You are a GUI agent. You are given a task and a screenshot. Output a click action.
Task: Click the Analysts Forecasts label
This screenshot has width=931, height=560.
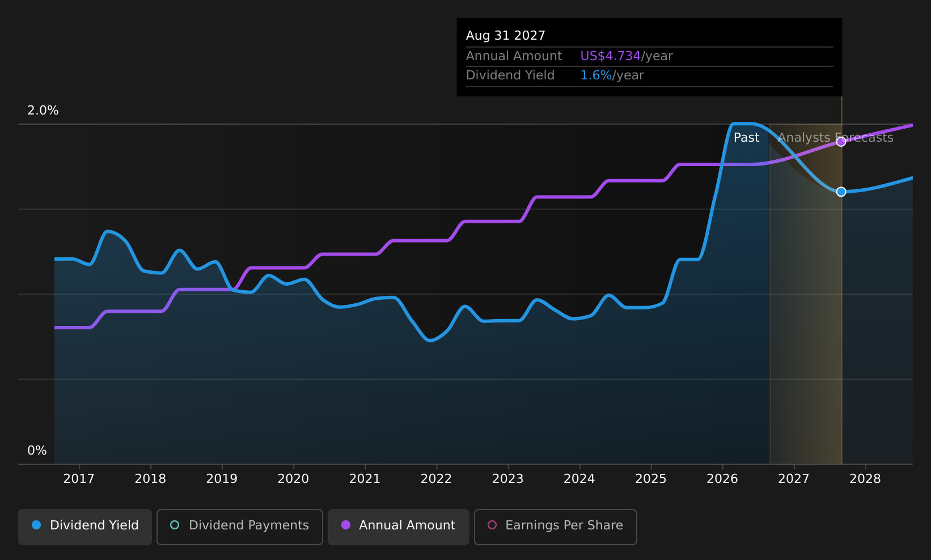(x=836, y=138)
